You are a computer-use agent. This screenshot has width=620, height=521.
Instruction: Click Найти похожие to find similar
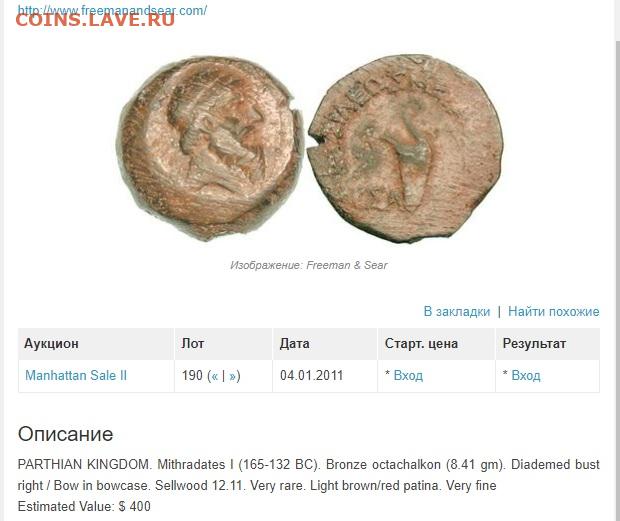[x=554, y=311]
